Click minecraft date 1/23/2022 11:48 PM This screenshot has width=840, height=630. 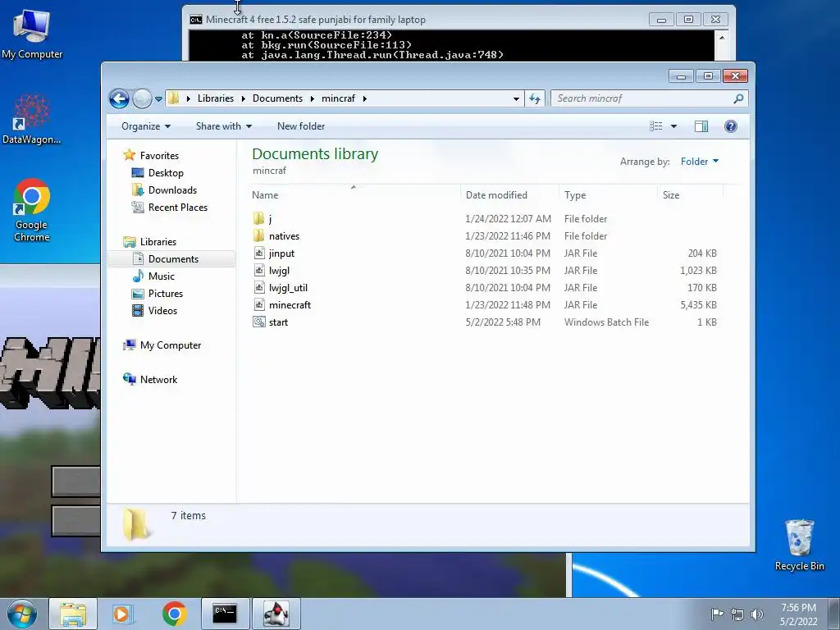click(507, 305)
